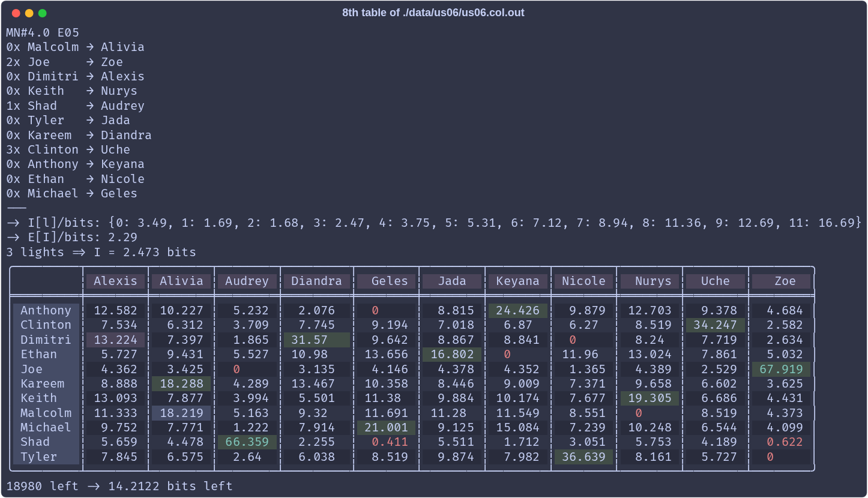This screenshot has width=868, height=498.
Task: Click the Nicole column header
Action: coord(583,281)
